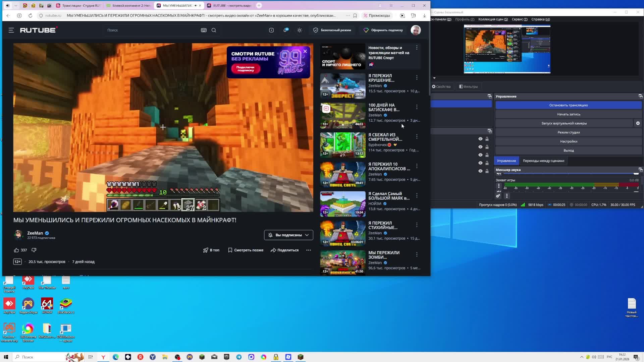Click the like thumbs-up icon

click(16, 250)
